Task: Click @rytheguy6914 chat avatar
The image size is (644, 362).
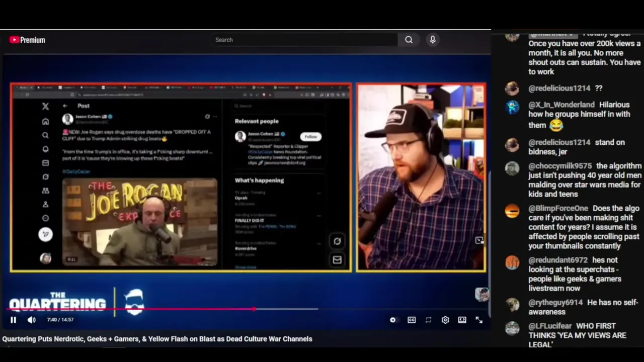Action: click(x=512, y=305)
